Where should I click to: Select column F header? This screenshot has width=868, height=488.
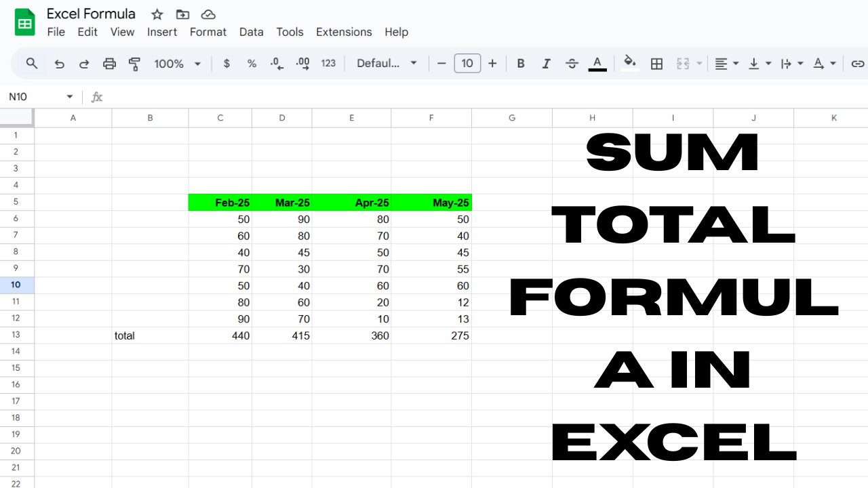click(431, 118)
